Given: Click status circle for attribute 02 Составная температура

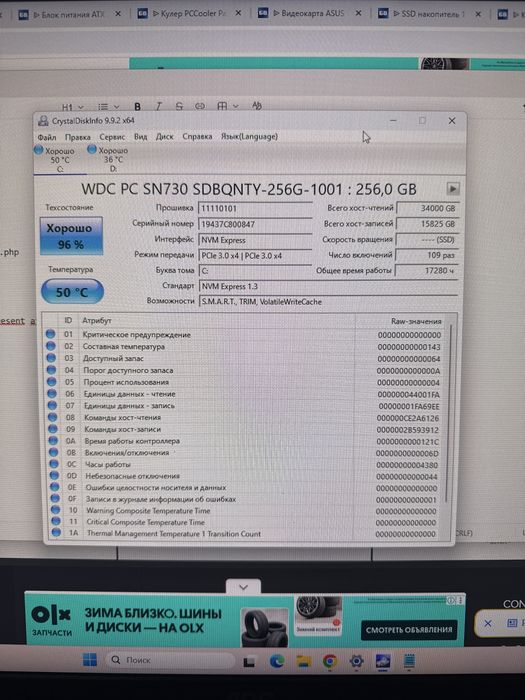Looking at the screenshot, I should pyautogui.click(x=50, y=346).
